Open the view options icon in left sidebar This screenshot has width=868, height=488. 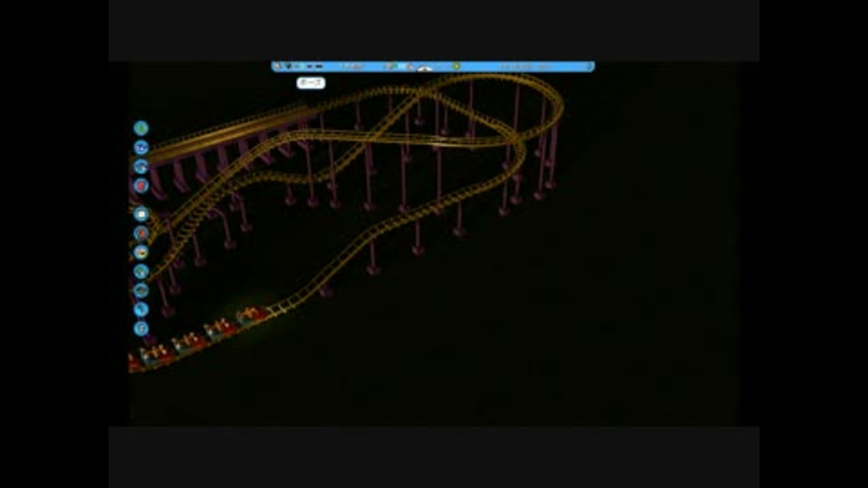coord(141,166)
